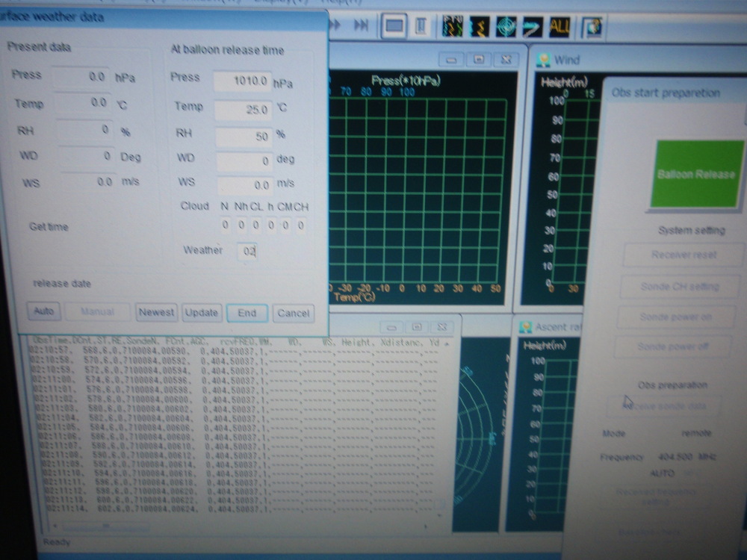This screenshot has height=560, width=747.
Task: Click the End button in the dialog
Action: click(x=247, y=313)
